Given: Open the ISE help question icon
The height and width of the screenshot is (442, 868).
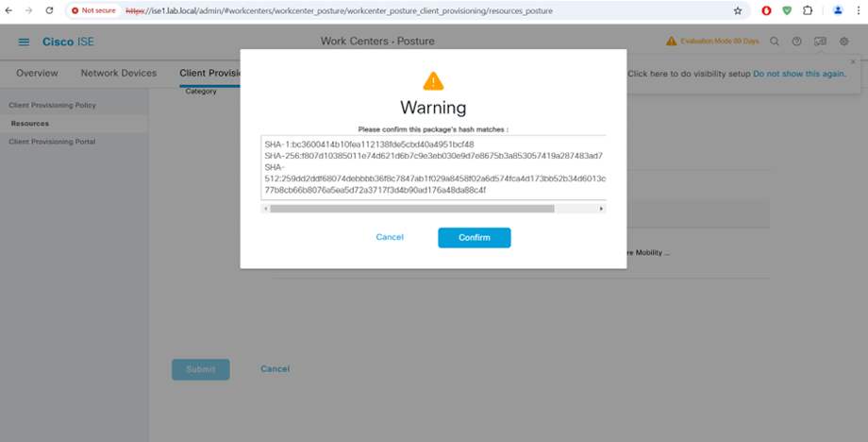Looking at the screenshot, I should point(796,42).
